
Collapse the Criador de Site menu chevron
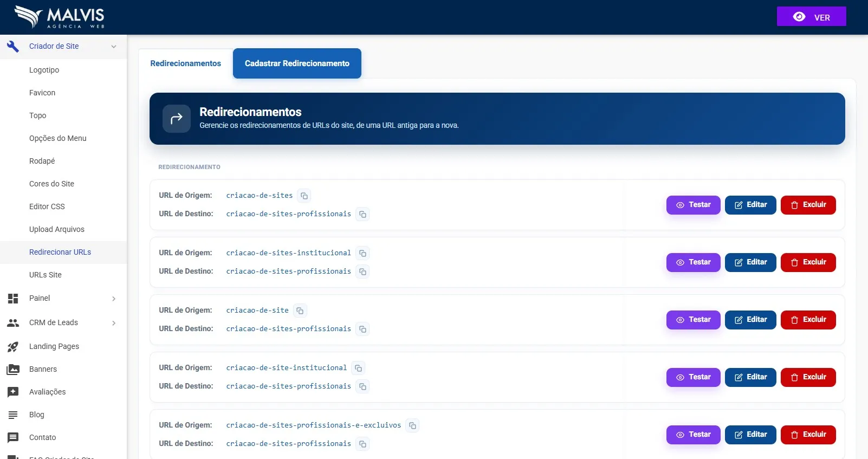tap(114, 47)
